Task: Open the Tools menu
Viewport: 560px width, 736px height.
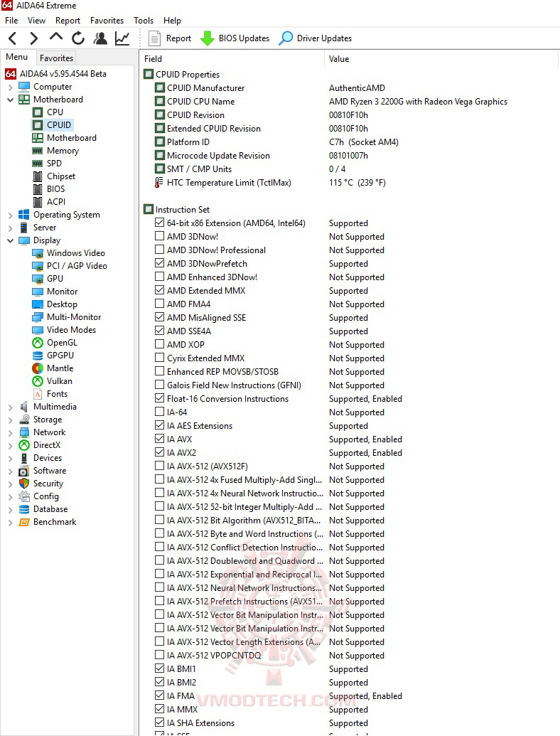Action: pyautogui.click(x=144, y=21)
